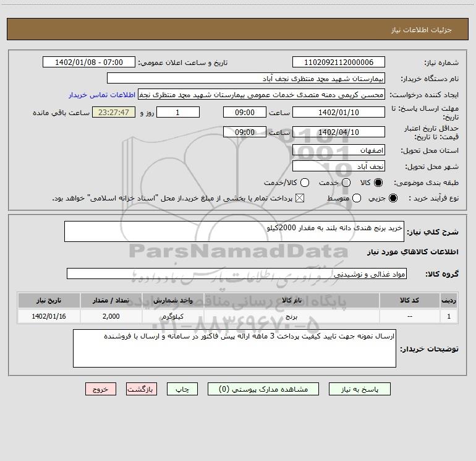Click the remaining days field showing 1
The width and height of the screenshot is (476, 461).
click(x=178, y=112)
